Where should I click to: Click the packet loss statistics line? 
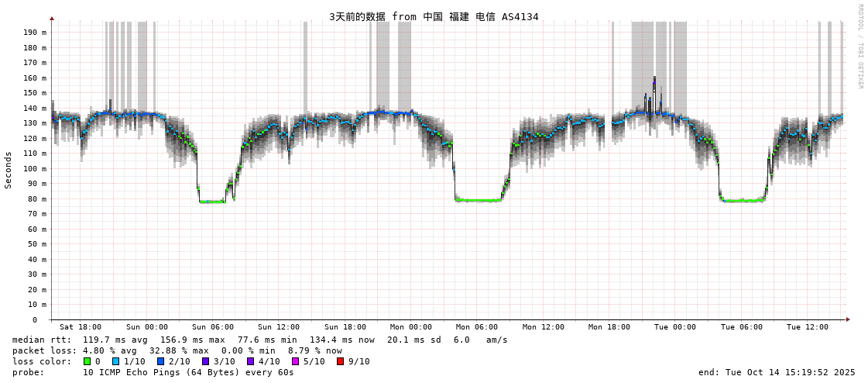(x=177, y=350)
